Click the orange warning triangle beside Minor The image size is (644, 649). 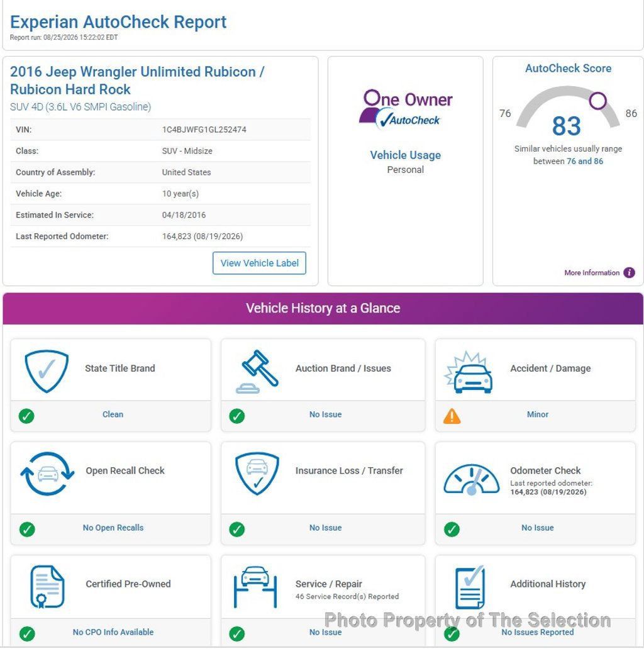coord(452,416)
